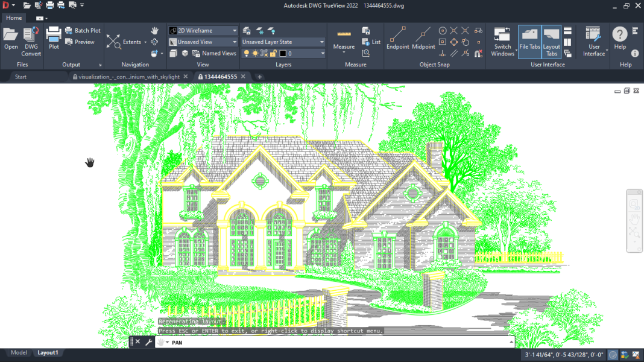Image resolution: width=644 pixels, height=362 pixels.
Task: Toggle Center object snap circle icon
Action: (443, 30)
